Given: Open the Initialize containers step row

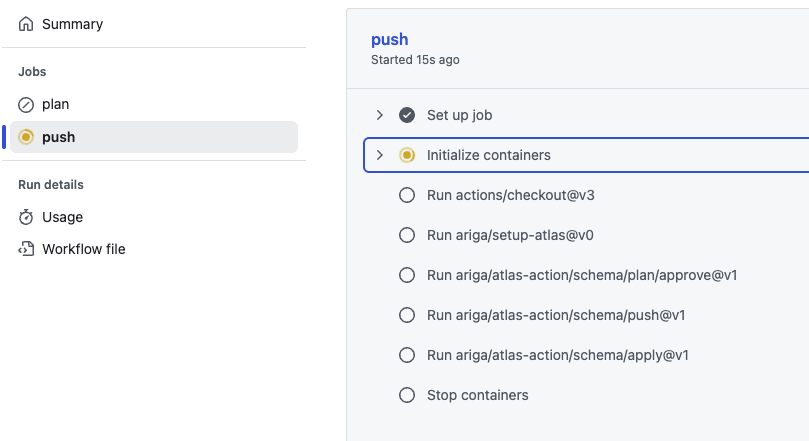Looking at the screenshot, I should [x=586, y=155].
